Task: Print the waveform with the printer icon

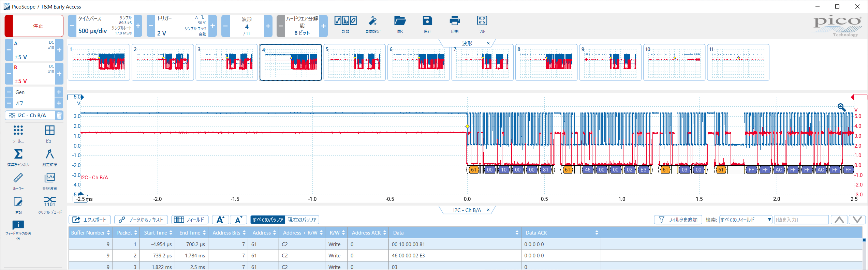Action: pos(455,25)
